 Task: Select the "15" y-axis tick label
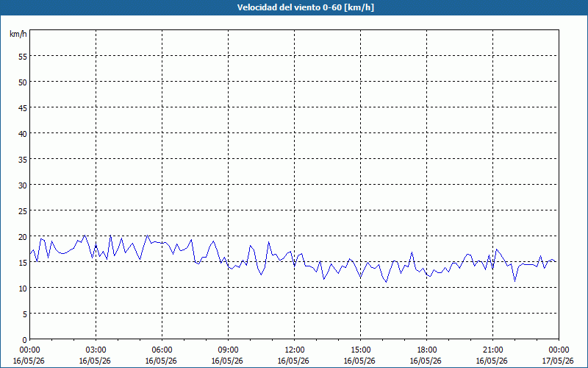(x=23, y=263)
